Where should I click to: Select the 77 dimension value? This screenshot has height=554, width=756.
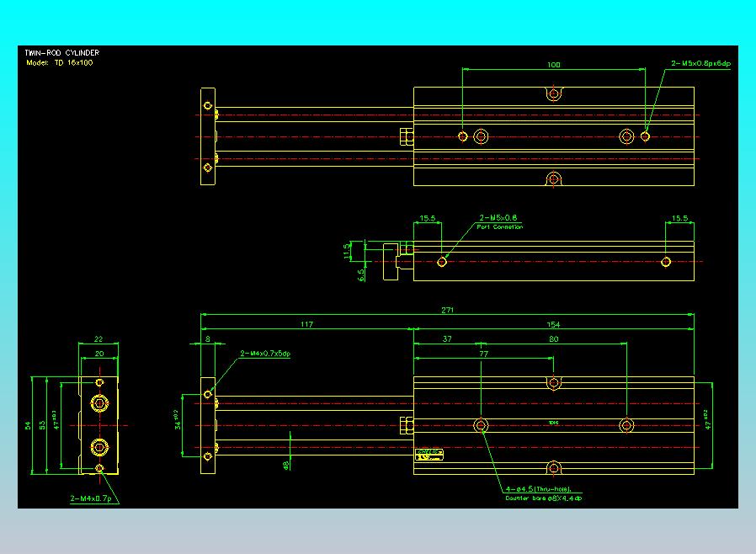coord(483,354)
